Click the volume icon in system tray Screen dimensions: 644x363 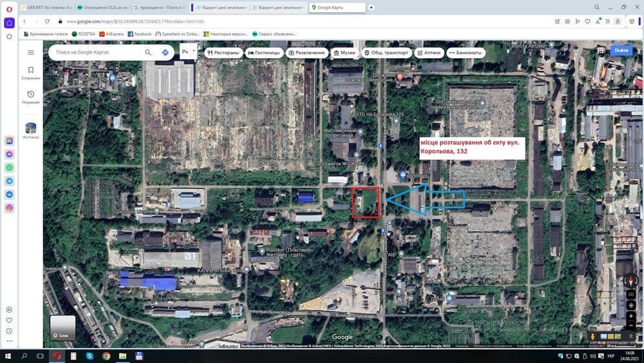click(592, 356)
